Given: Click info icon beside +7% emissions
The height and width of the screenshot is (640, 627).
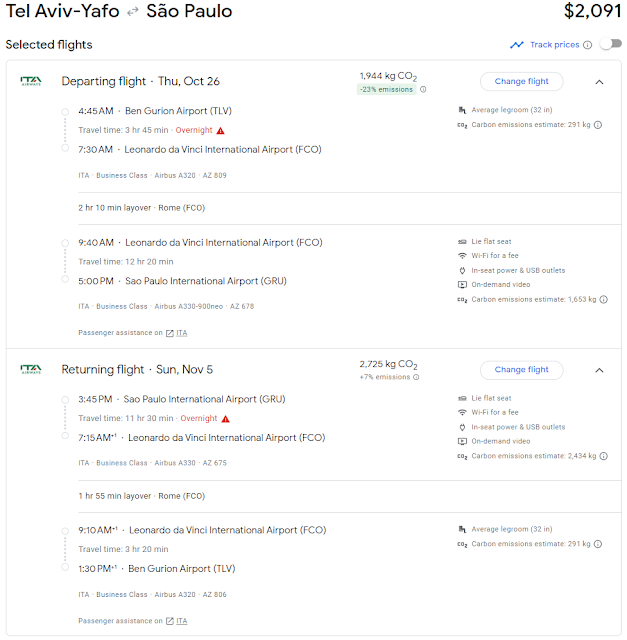Looking at the screenshot, I should pos(416,378).
